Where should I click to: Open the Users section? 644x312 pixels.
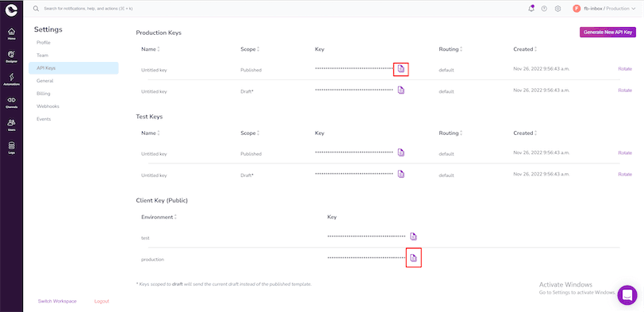pos(11,125)
